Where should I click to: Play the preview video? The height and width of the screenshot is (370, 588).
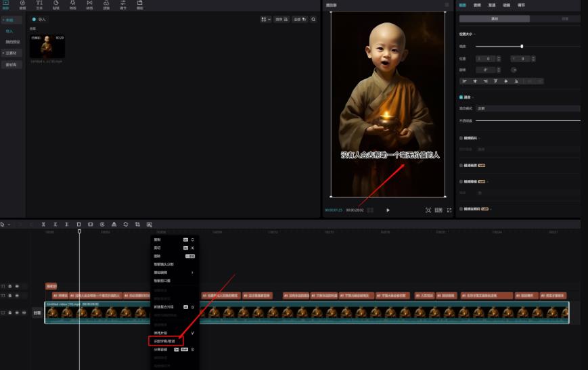(x=388, y=210)
